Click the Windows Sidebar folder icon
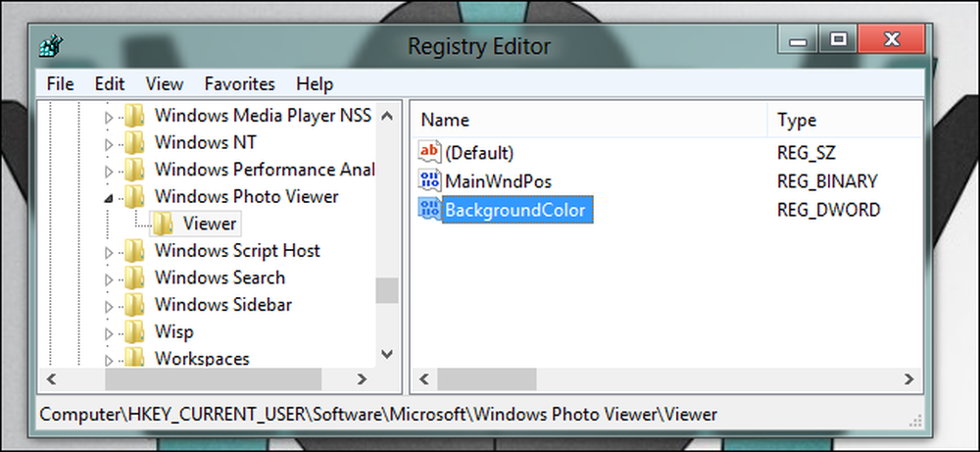This screenshot has height=452, width=980. [x=133, y=305]
